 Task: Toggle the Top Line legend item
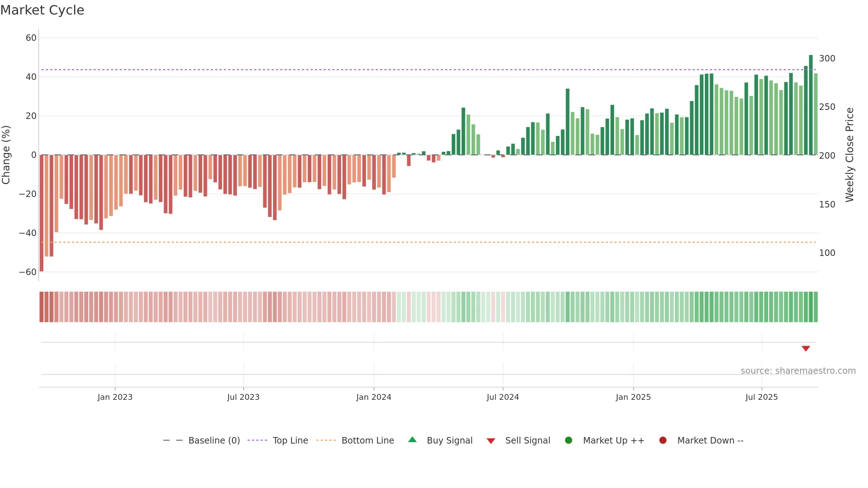click(x=278, y=440)
